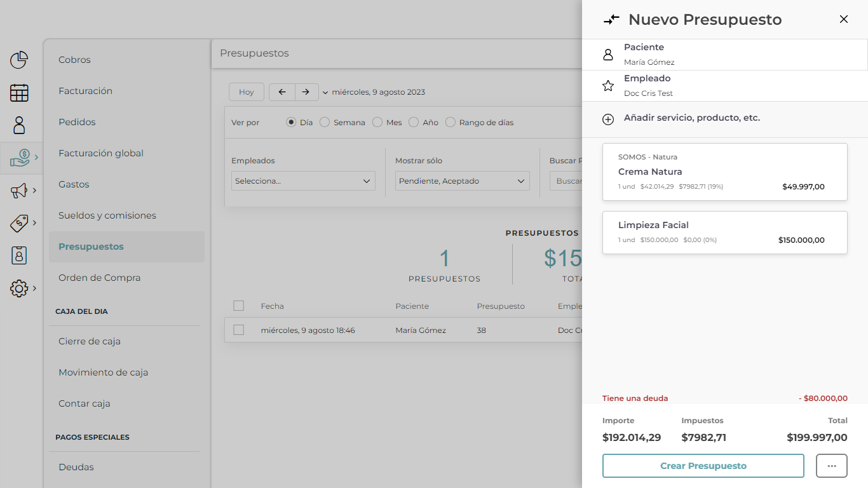Select the Rango de días radio button
868x488 pixels.
[451, 122]
